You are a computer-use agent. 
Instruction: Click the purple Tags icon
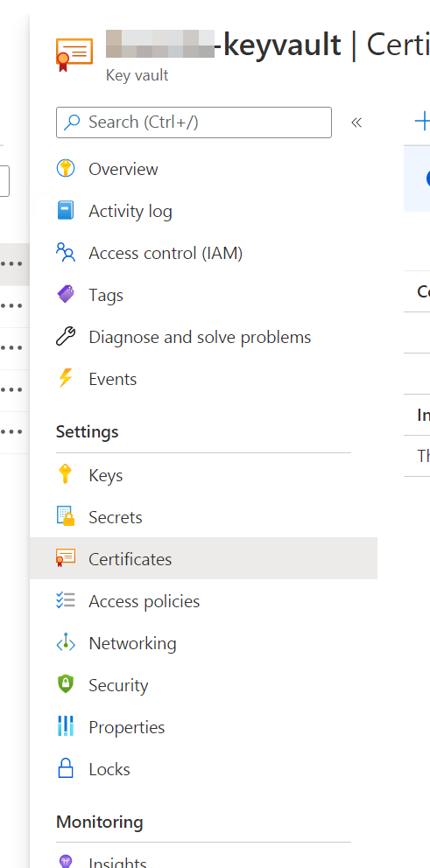pos(66,295)
